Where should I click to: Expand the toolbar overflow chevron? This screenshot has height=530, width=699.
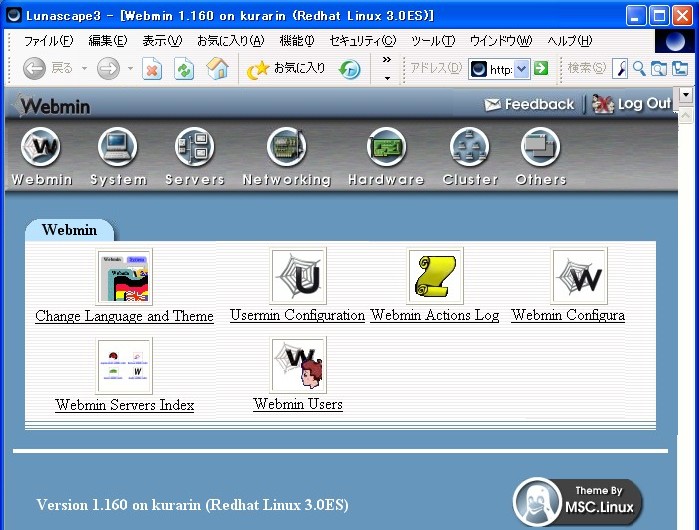(x=387, y=60)
